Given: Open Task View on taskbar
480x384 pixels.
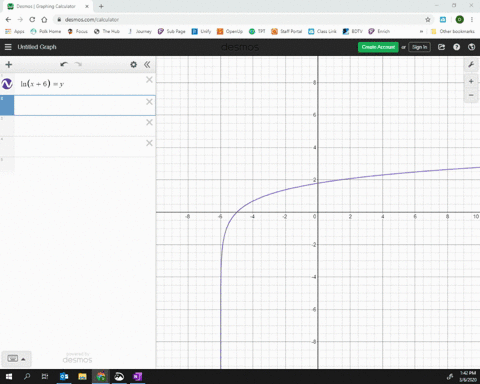Looking at the screenshot, I should 45,377.
